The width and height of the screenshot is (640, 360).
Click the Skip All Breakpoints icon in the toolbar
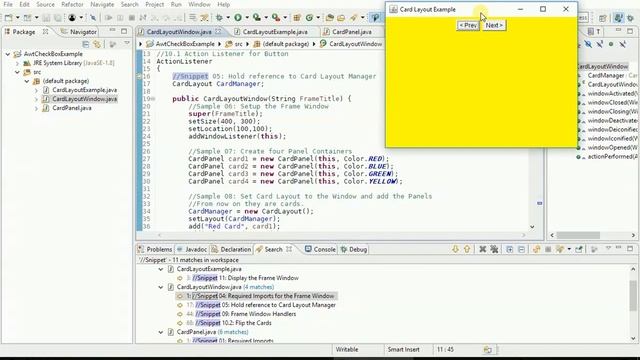click(93, 18)
